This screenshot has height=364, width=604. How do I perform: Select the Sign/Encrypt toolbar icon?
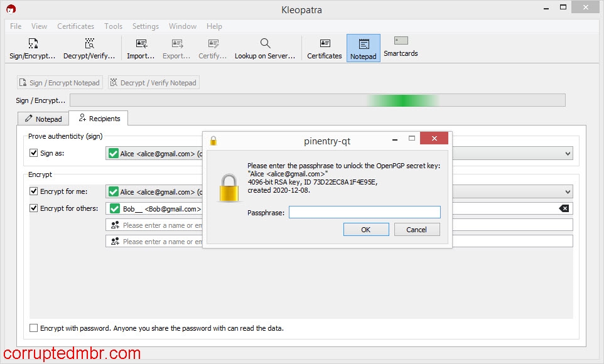33,47
